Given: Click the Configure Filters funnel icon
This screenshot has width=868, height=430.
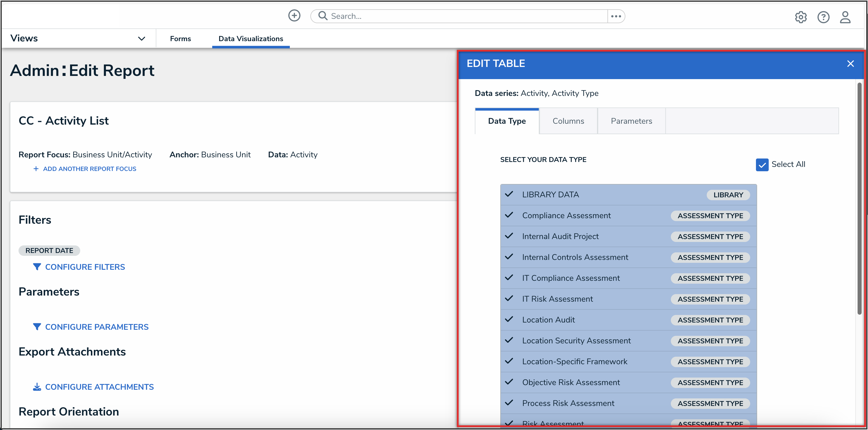Looking at the screenshot, I should tap(37, 267).
